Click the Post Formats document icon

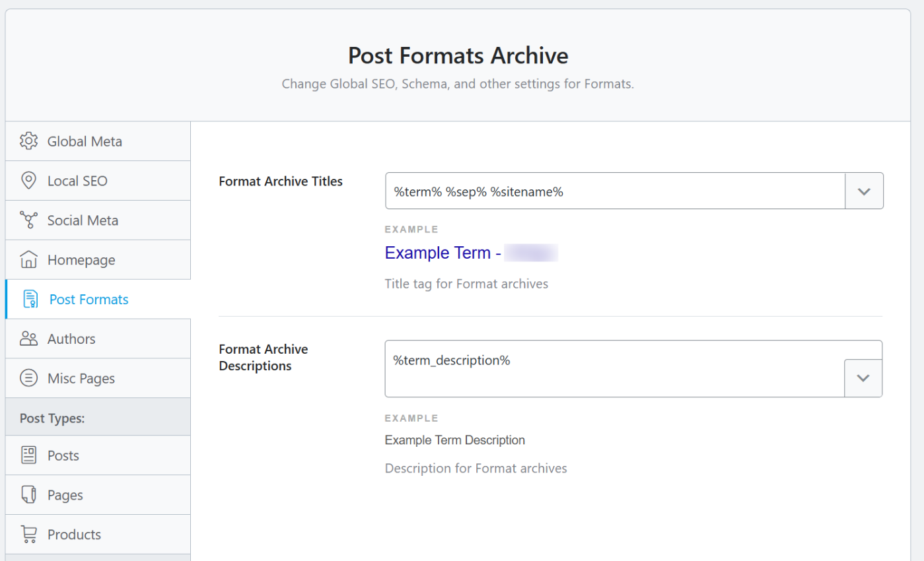pyautogui.click(x=30, y=300)
